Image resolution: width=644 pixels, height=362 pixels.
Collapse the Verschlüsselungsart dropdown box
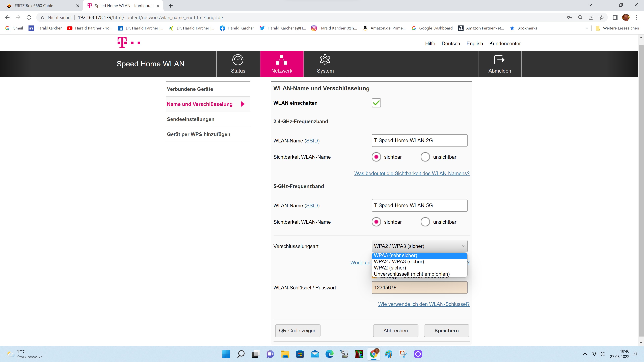(x=419, y=246)
